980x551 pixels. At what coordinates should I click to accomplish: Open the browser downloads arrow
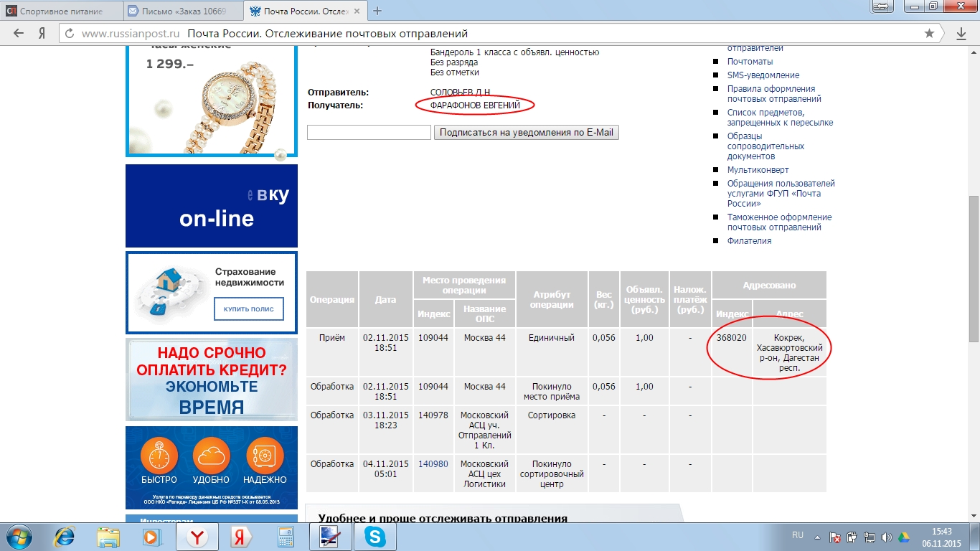[x=961, y=34]
